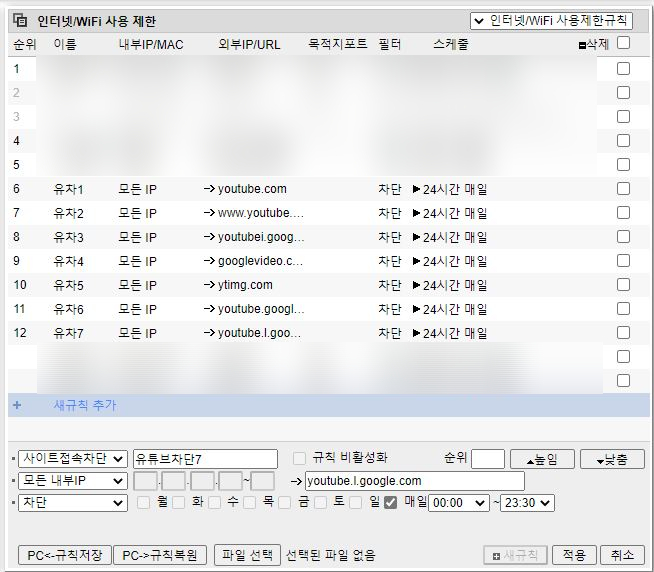Open the 사이트접속차단 rule type dropdown
Screen dimensions: 654x572
point(73,459)
